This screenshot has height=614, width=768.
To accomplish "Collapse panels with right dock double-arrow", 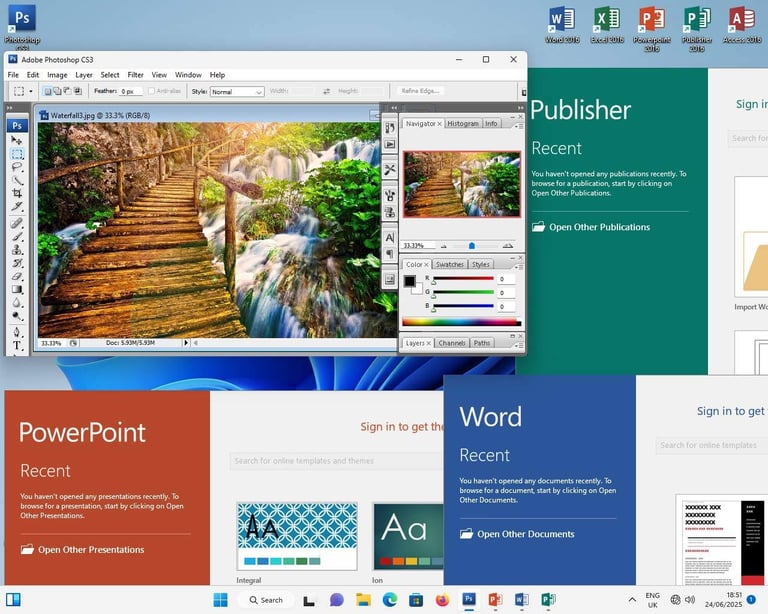I will click(520, 108).
